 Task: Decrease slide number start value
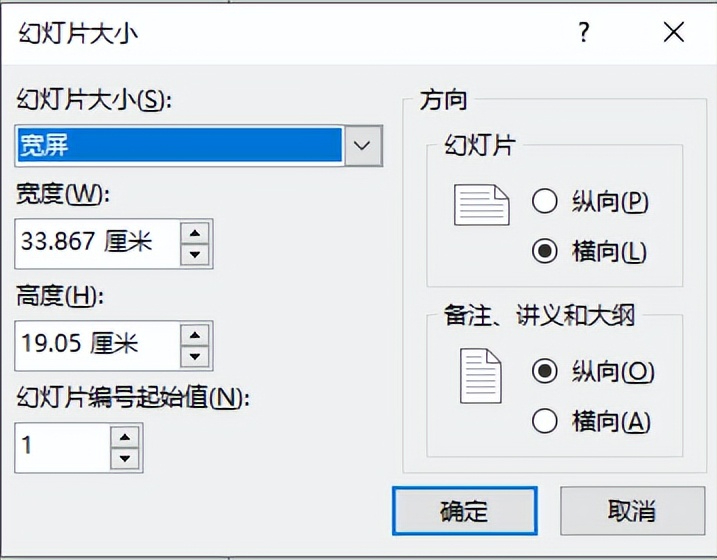coord(125,459)
